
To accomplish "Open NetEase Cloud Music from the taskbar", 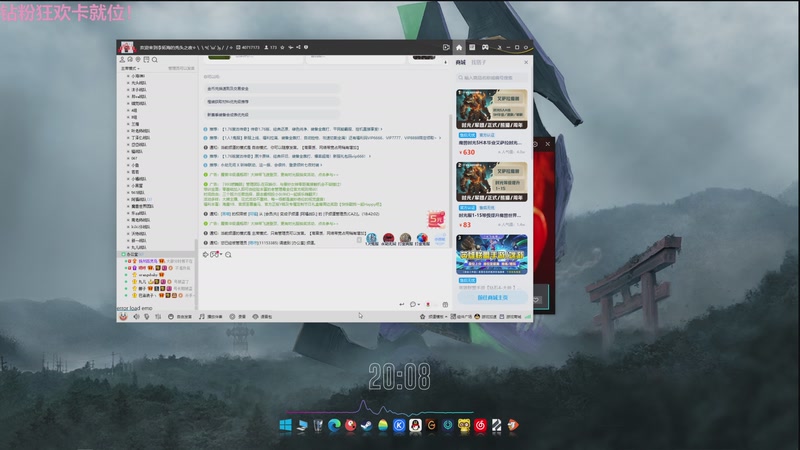I will click(x=480, y=426).
